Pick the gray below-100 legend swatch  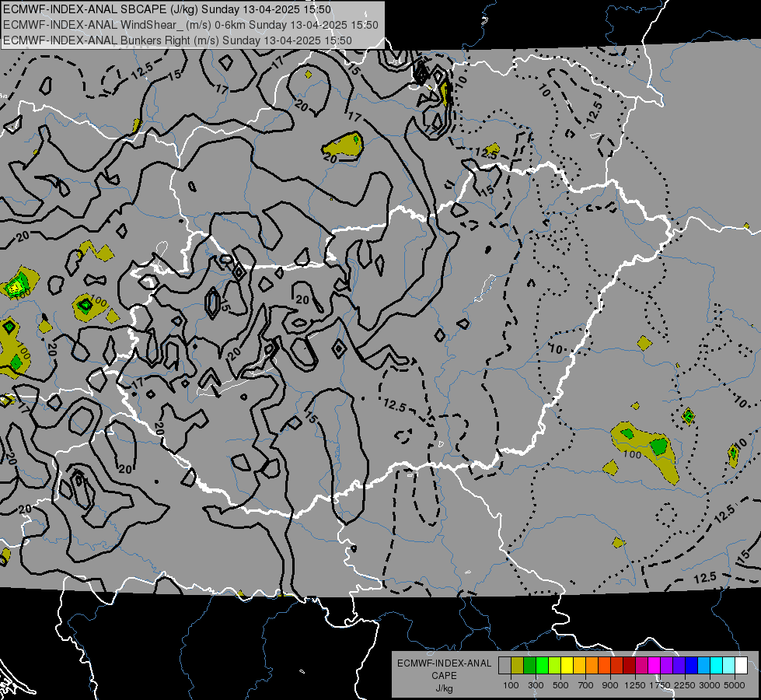coord(504,666)
